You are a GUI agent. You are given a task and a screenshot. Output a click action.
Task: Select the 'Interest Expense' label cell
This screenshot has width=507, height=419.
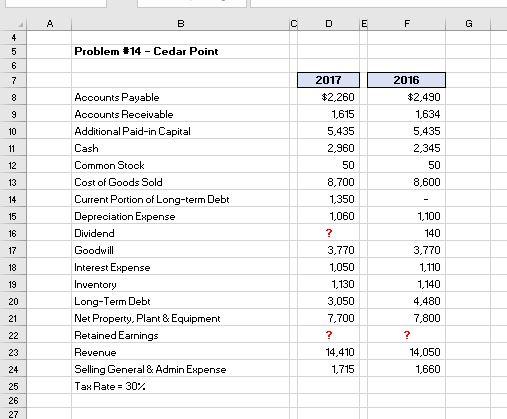pos(180,267)
